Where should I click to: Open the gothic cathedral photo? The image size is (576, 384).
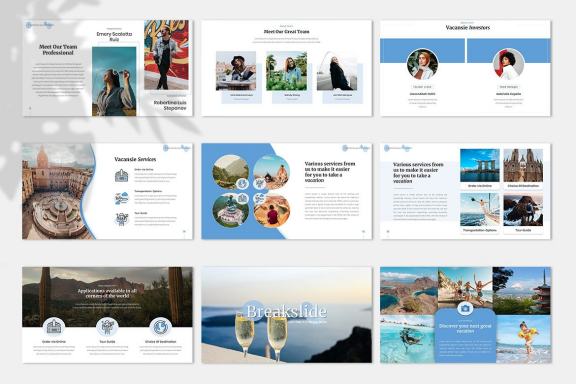523,165
